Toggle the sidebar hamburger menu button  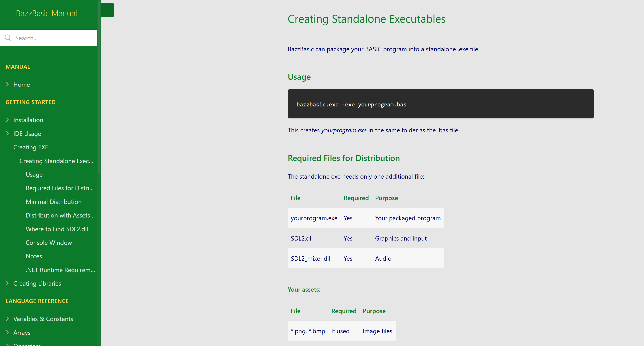(107, 10)
